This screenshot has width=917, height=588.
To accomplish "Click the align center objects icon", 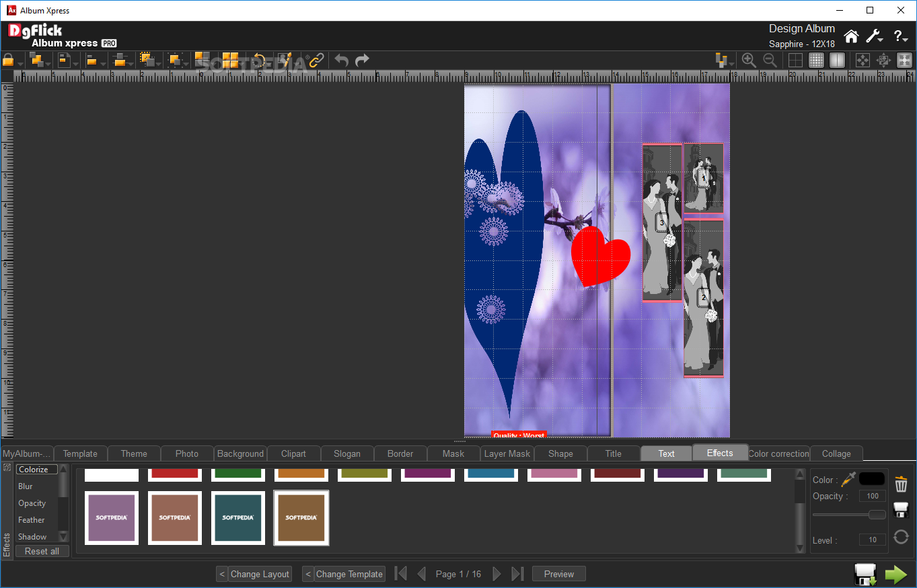I will 120,60.
